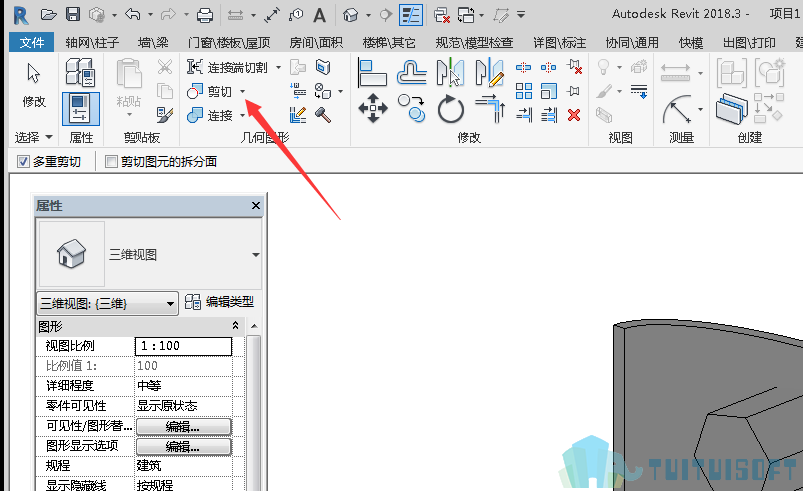Open the 剪切 dropdown arrow
803x491 pixels.
(243, 92)
